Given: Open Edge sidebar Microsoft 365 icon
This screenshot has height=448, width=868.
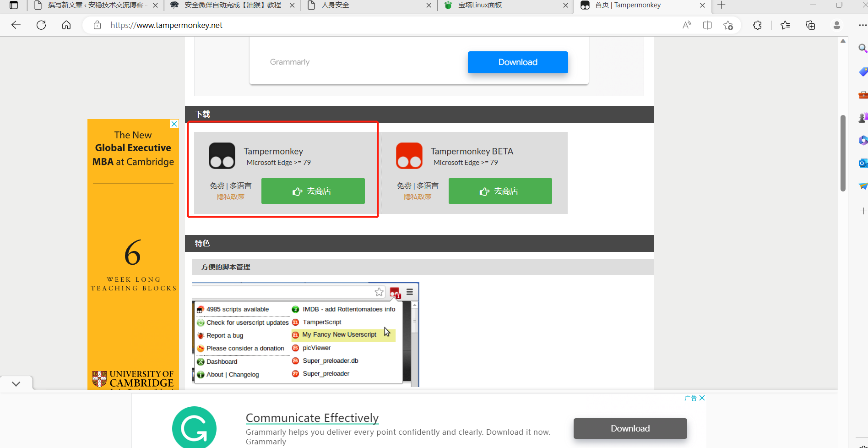Looking at the screenshot, I should 863,140.
